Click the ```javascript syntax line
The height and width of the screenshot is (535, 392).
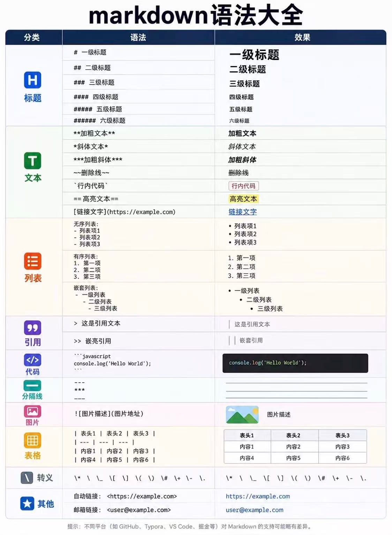click(92, 356)
